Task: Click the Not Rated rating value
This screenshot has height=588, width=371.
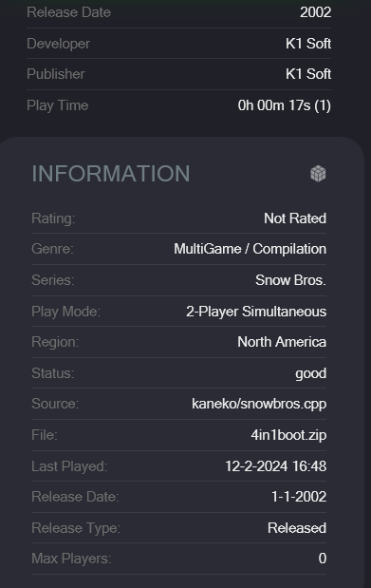Action: [295, 218]
